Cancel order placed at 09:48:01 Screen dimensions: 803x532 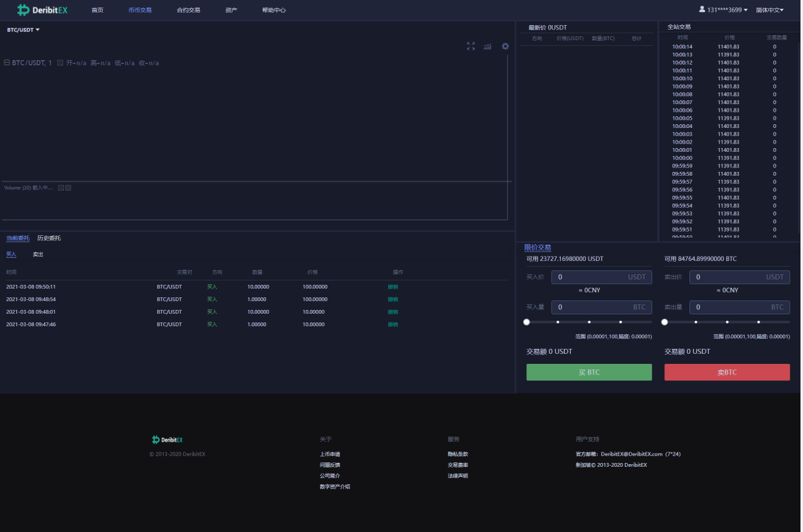coord(393,312)
